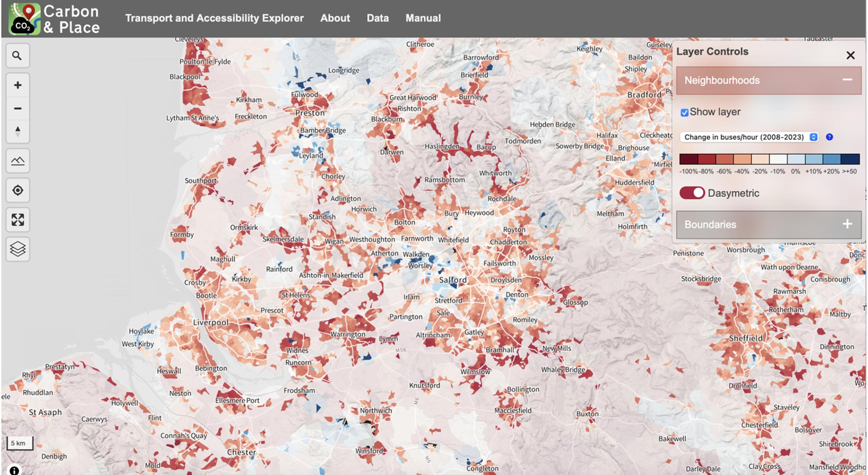Image resolution: width=868 pixels, height=475 pixels.
Task: Click the Chesterfield label on map
Action: (759, 425)
